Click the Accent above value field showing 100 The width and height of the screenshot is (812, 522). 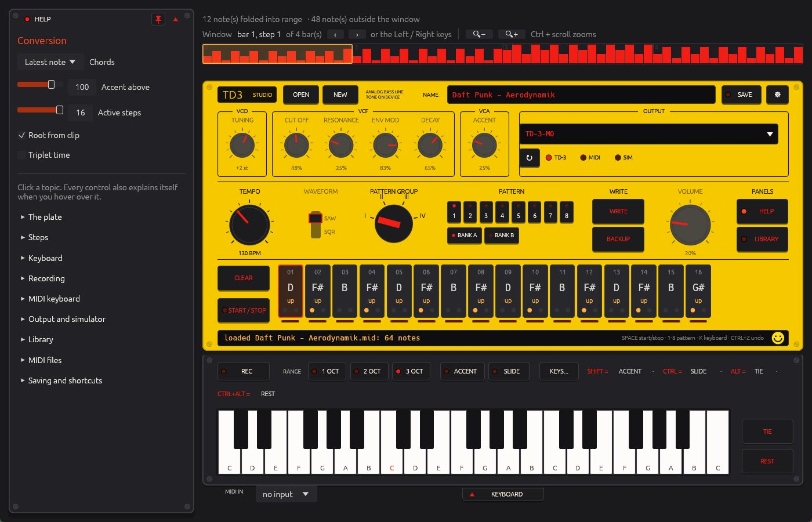click(x=82, y=87)
